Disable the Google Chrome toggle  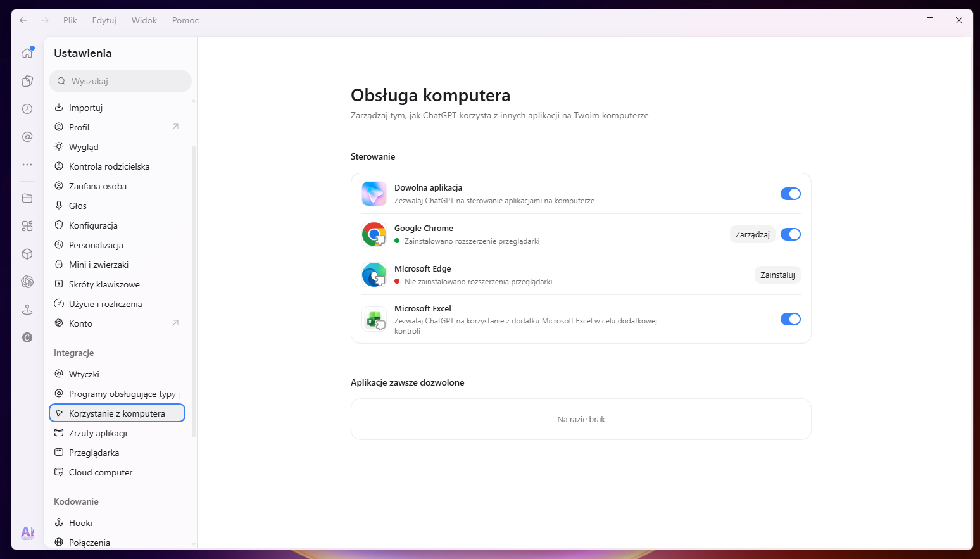click(791, 234)
